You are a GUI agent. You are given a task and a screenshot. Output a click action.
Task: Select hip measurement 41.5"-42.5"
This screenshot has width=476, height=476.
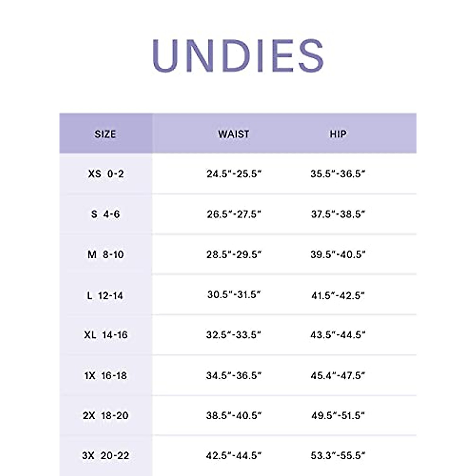(x=338, y=295)
